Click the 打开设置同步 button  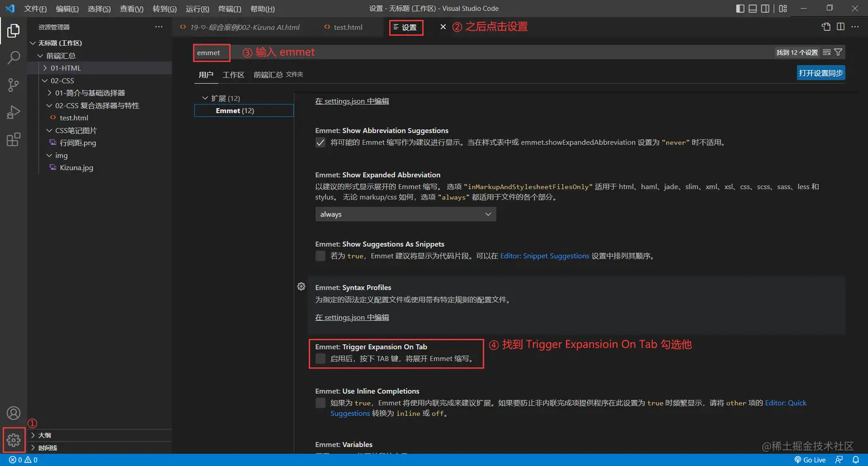coord(821,72)
